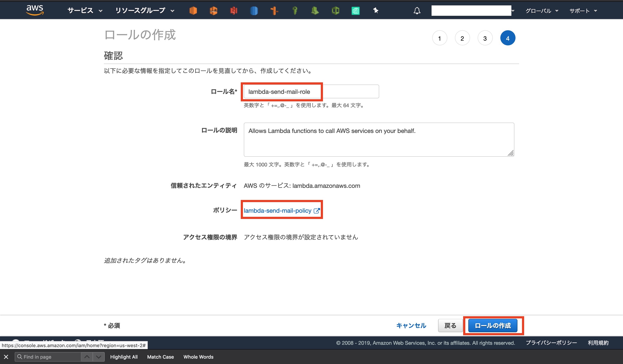The height and width of the screenshot is (364, 623).
Task: Open the EC2 service shortcut icon
Action: coord(193,11)
